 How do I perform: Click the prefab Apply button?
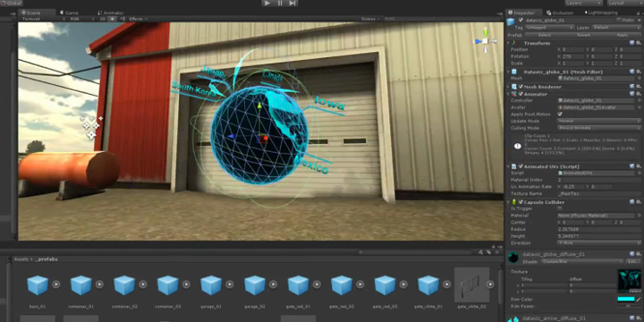click(623, 35)
